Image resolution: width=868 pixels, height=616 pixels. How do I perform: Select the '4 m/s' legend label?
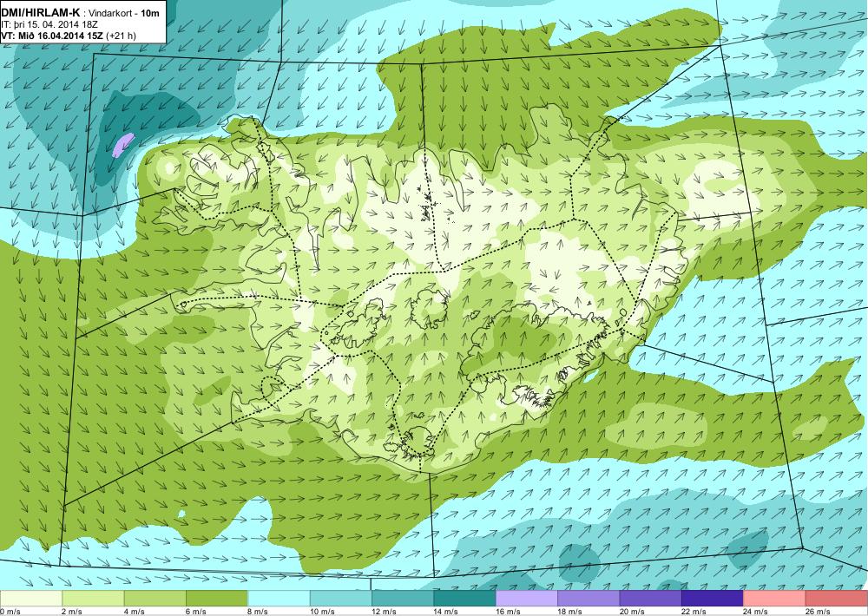(134, 612)
